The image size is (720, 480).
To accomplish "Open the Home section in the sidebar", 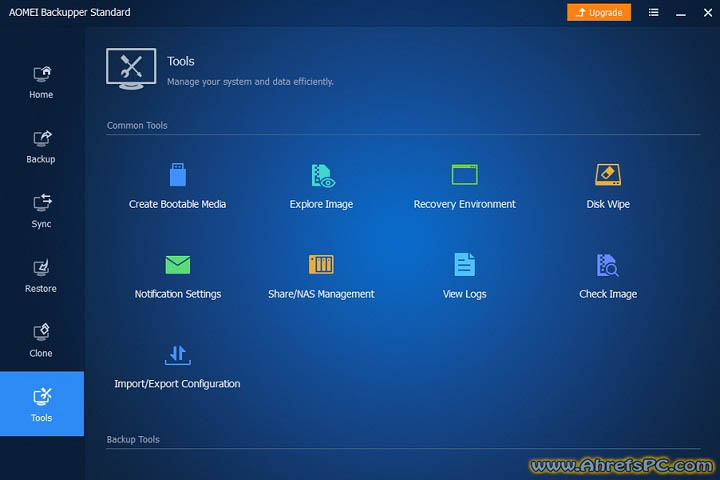I will coord(41,82).
